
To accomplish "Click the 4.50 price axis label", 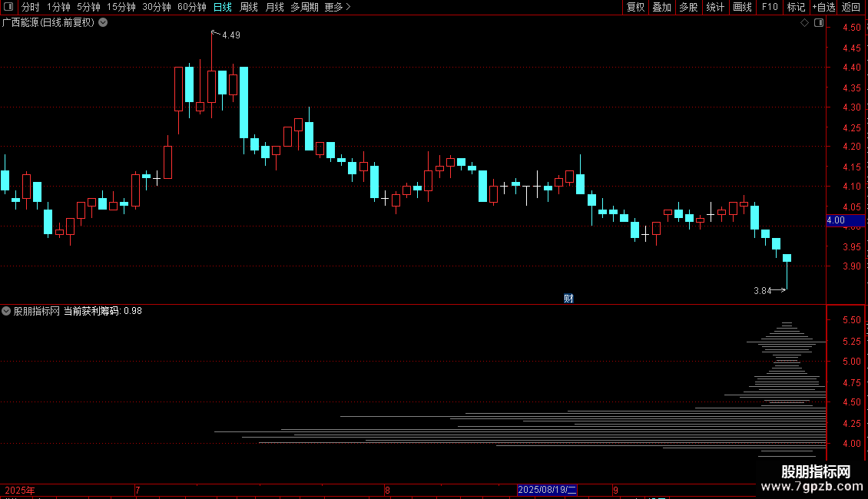I will pos(851,28).
